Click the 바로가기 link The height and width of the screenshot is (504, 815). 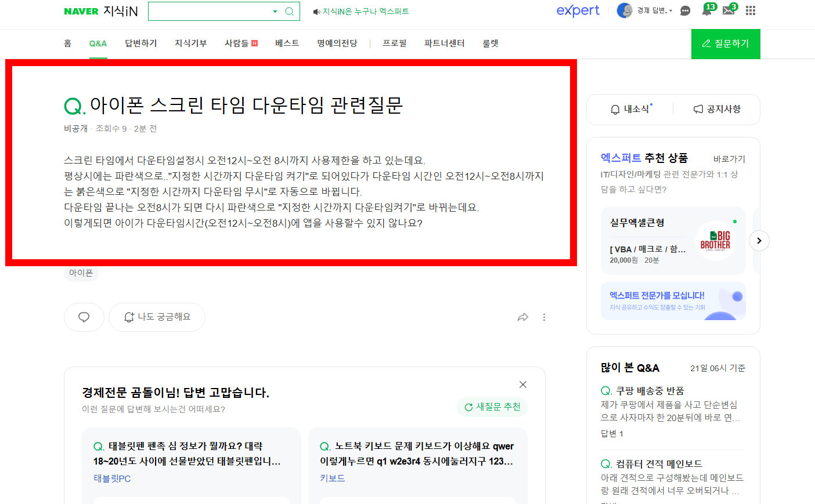click(x=729, y=159)
